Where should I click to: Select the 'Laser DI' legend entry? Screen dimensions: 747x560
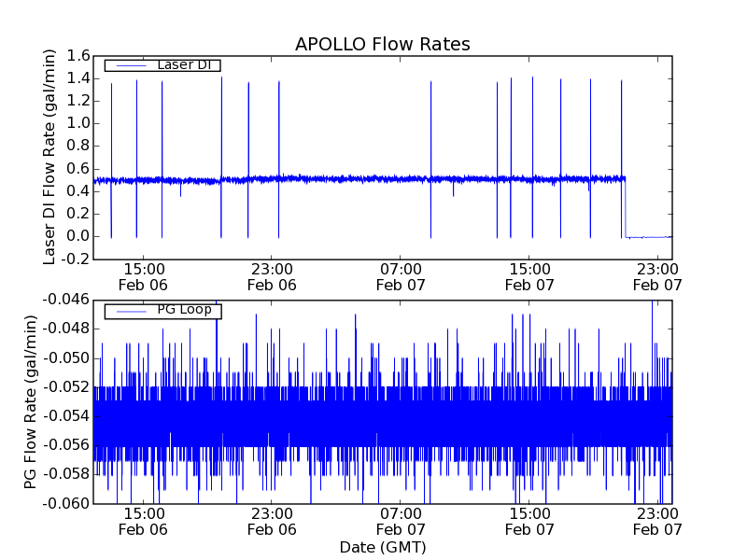coord(182,64)
